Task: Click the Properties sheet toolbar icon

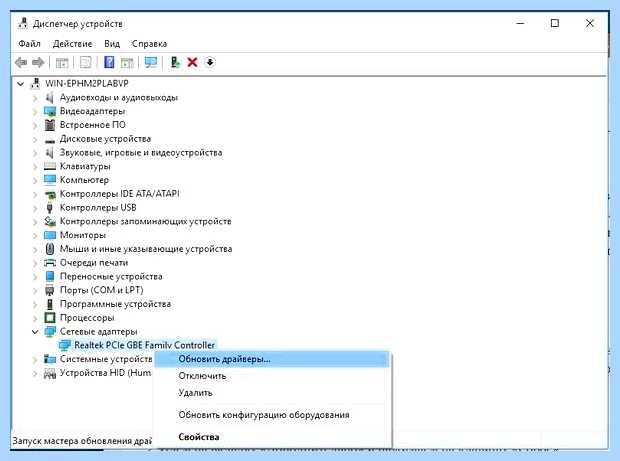Action: [x=85, y=62]
